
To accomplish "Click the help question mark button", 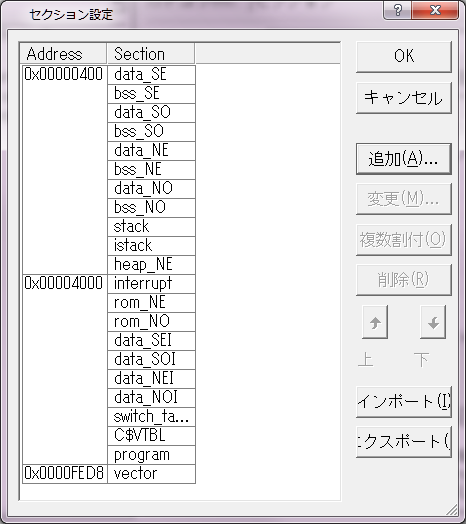I will [398, 10].
